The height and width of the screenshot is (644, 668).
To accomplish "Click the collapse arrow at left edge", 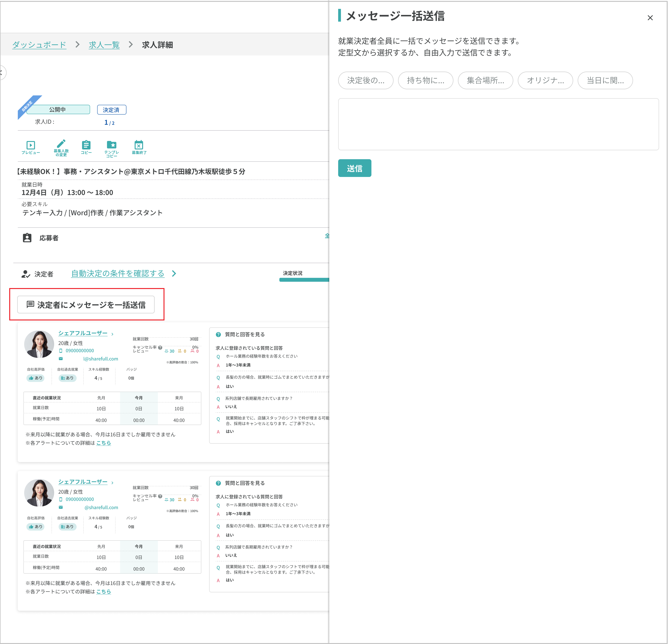I will [2, 73].
